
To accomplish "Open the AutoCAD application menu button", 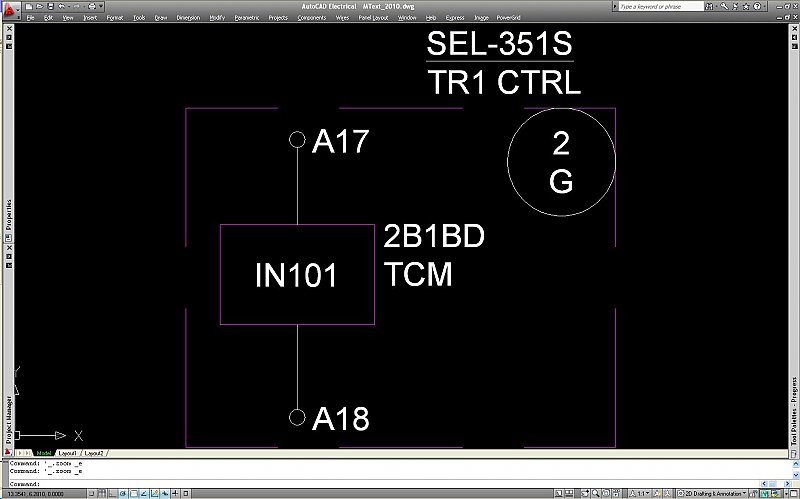I will tap(10, 10).
